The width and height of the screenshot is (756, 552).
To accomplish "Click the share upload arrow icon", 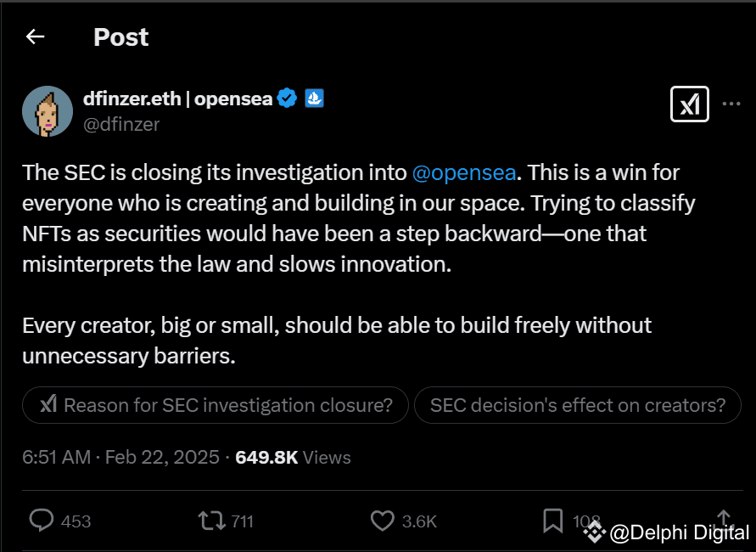I will click(x=724, y=518).
